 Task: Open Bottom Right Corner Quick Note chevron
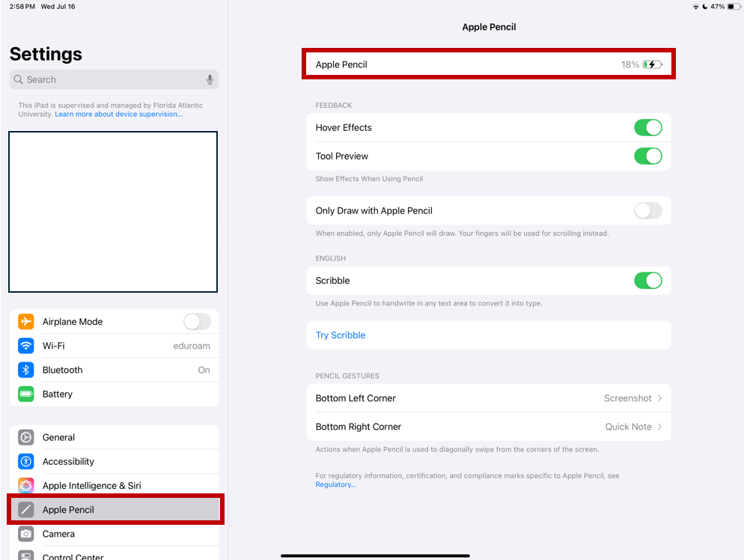[x=659, y=427]
